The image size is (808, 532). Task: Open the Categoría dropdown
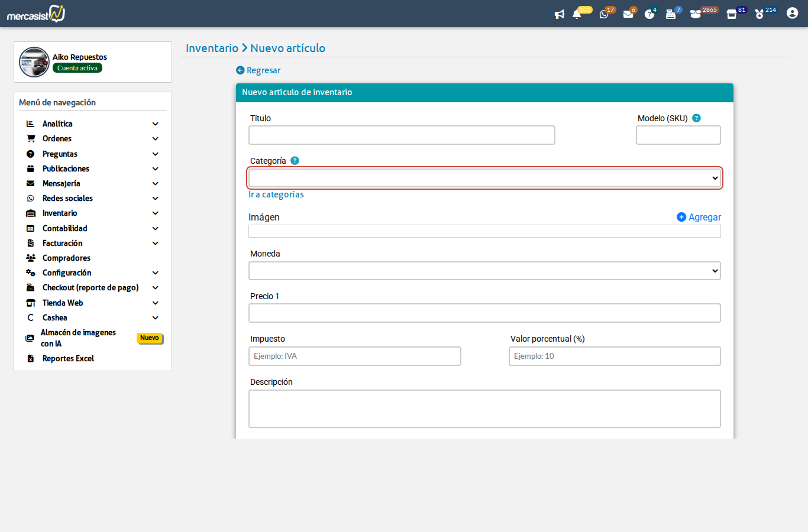484,178
